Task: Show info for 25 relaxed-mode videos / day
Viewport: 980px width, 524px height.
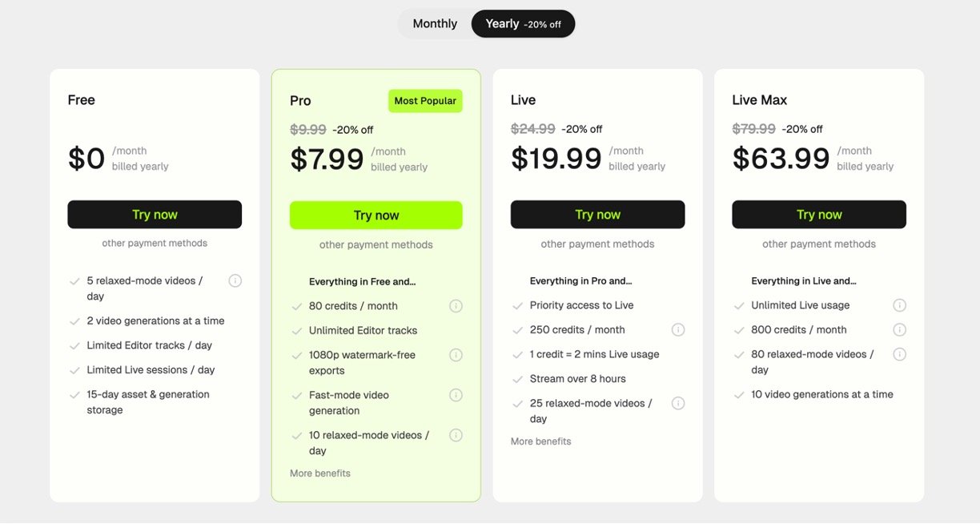Action: (678, 403)
